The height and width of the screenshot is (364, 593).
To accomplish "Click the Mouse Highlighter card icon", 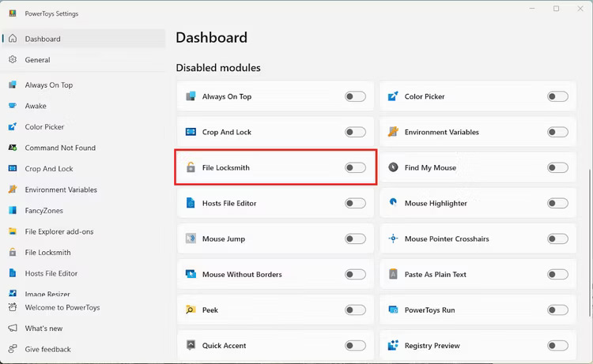I will click(393, 202).
